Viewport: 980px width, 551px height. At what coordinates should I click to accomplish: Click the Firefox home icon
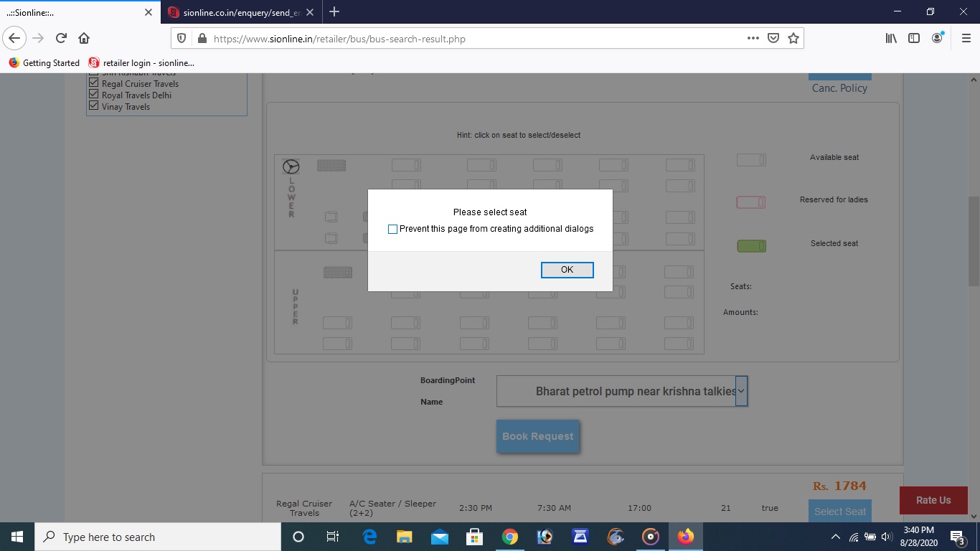point(84,39)
